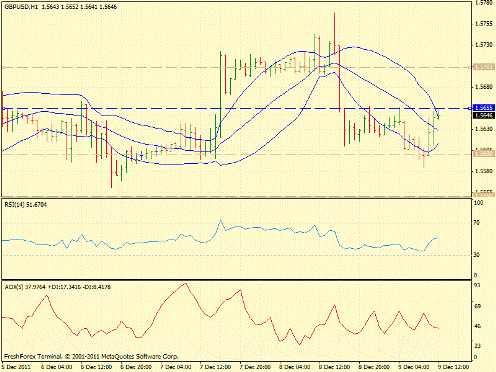Select the blue dashed horizontal line at 1.5655
The height and width of the screenshot is (372, 496).
(236, 108)
